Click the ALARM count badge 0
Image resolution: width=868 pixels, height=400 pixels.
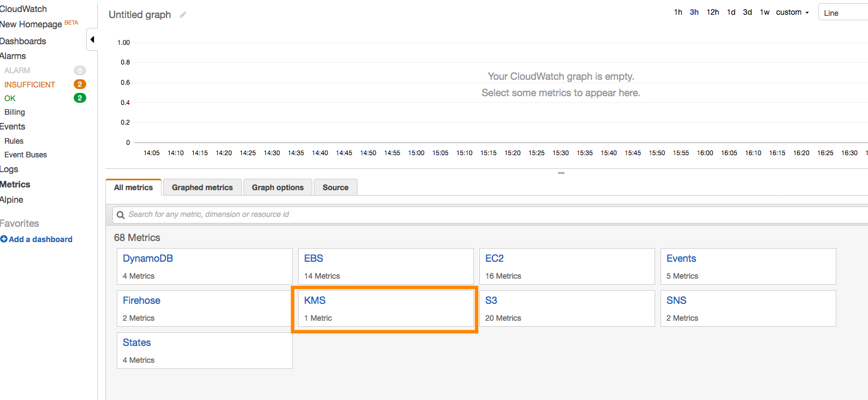coord(80,70)
